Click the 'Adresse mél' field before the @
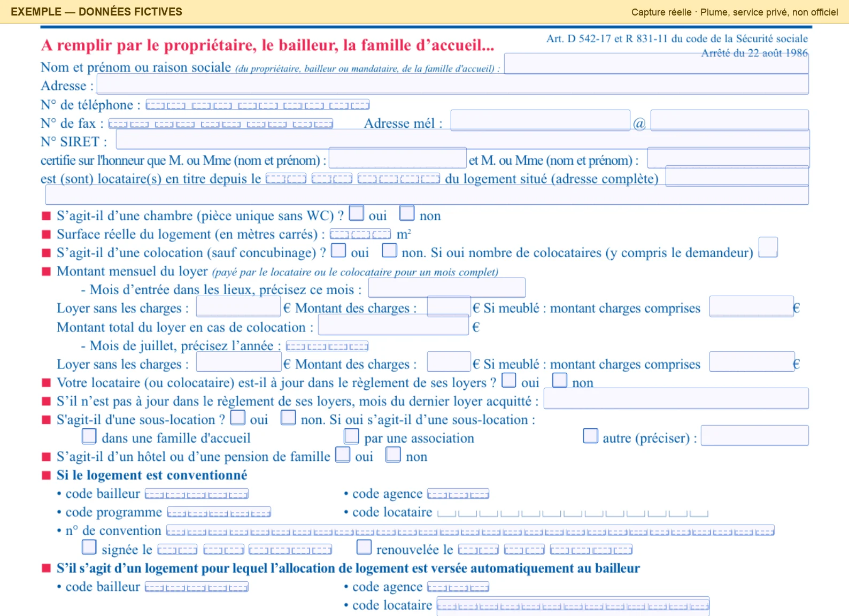This screenshot has width=849, height=616. point(541,120)
